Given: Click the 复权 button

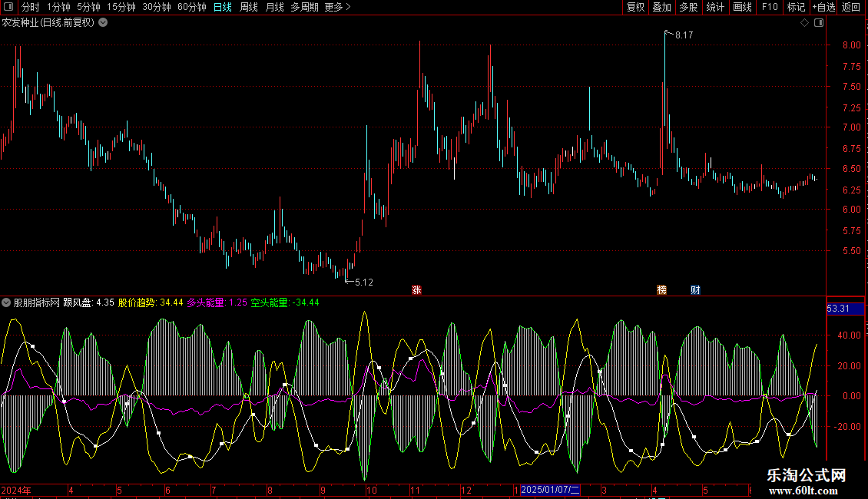Looking at the screenshot, I should click(x=635, y=7).
